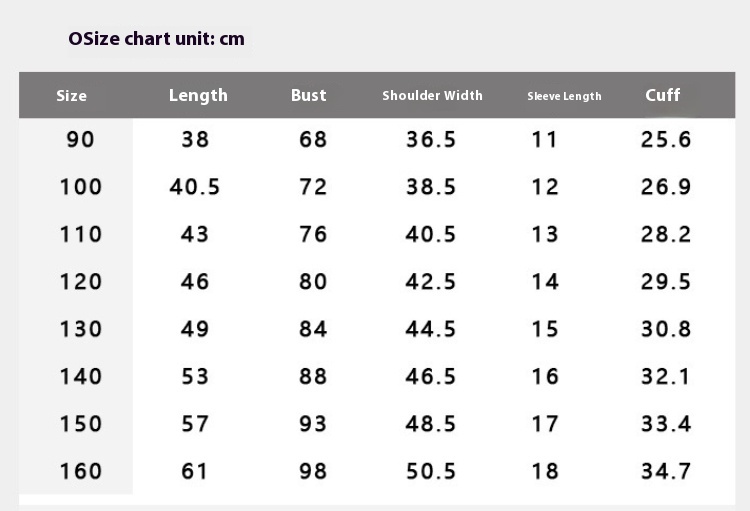This screenshot has width=750, height=511.
Task: Click the Shoulder Width value 44.5
Action: [x=431, y=329]
